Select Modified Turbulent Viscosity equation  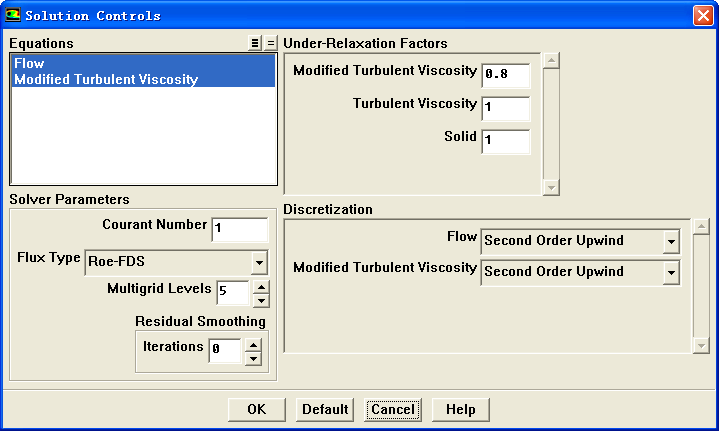(106, 79)
